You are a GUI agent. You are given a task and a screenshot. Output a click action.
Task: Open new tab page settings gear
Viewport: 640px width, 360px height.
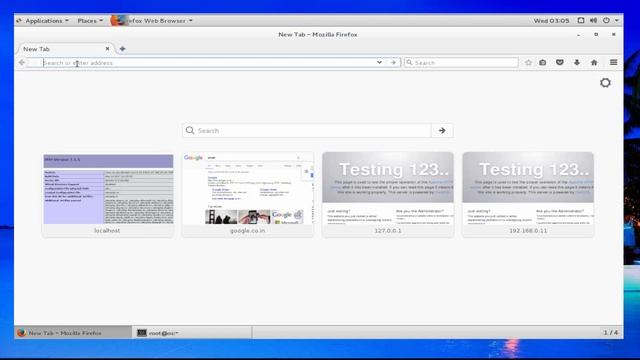coord(605,83)
